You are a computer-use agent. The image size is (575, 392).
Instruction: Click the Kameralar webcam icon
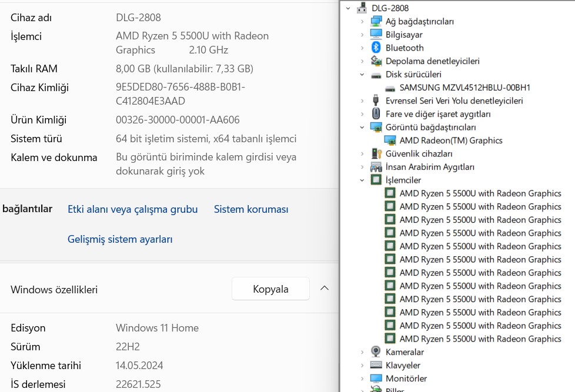pyautogui.click(x=376, y=351)
